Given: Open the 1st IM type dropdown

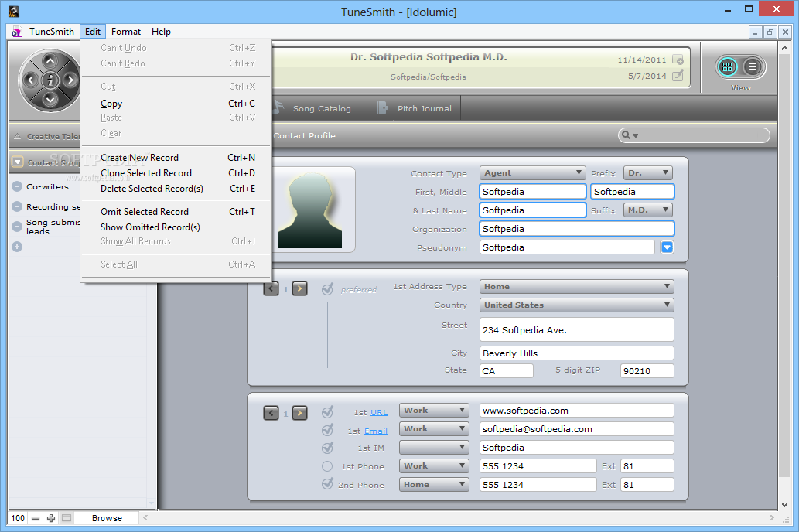Looking at the screenshot, I should point(434,448).
